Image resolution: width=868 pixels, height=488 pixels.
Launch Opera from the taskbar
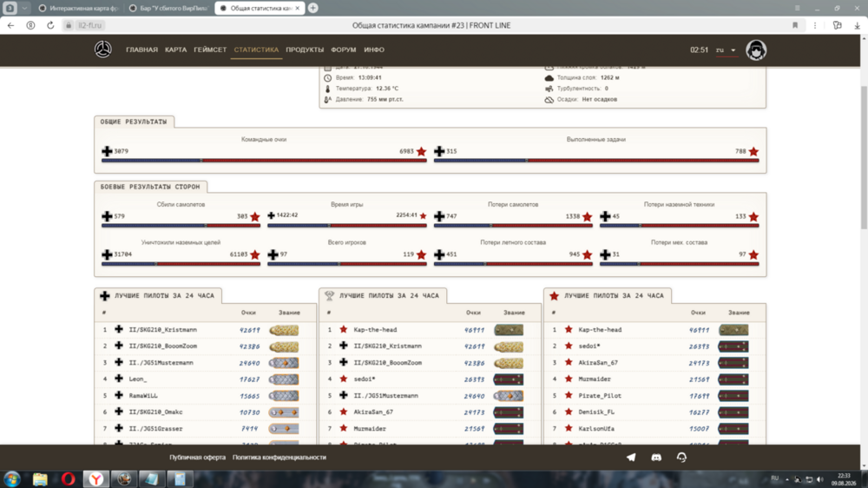(x=68, y=478)
